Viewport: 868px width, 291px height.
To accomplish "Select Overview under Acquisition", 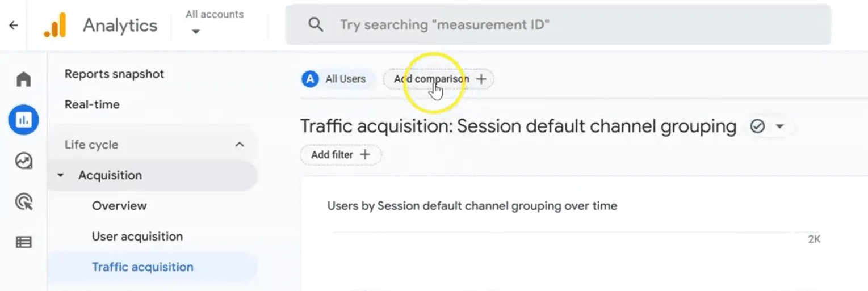I will (x=119, y=206).
